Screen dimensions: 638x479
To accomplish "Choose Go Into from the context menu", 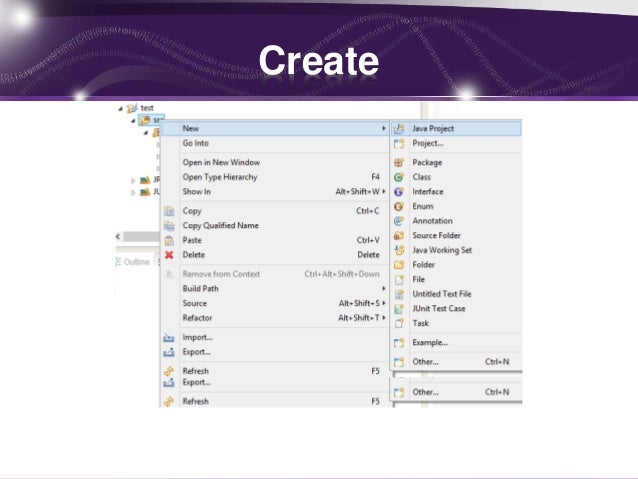I will (275, 143).
